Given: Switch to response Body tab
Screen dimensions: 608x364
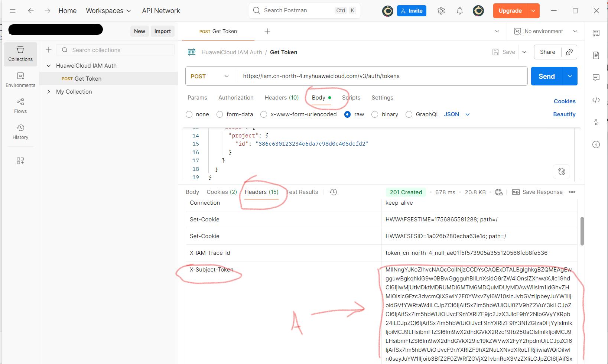Looking at the screenshot, I should pos(192,192).
